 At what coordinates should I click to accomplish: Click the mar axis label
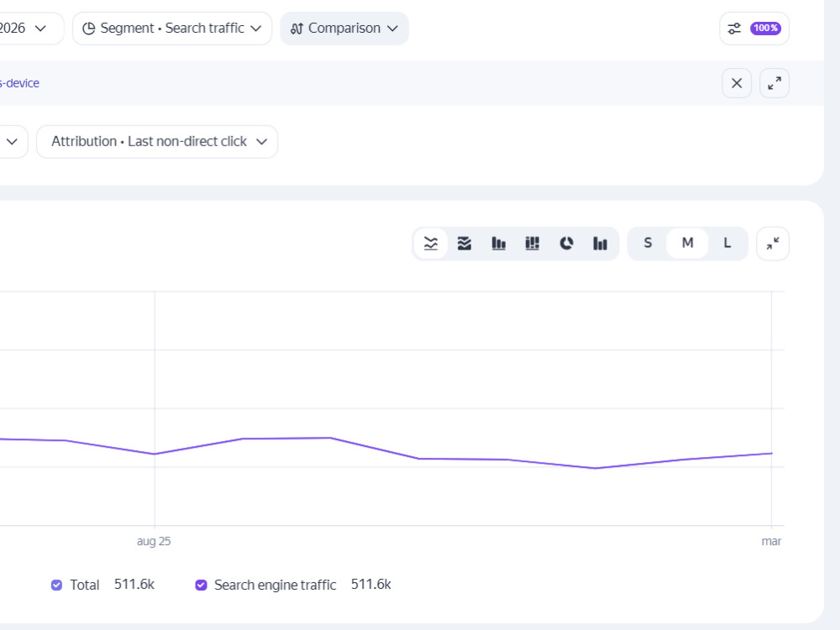771,541
